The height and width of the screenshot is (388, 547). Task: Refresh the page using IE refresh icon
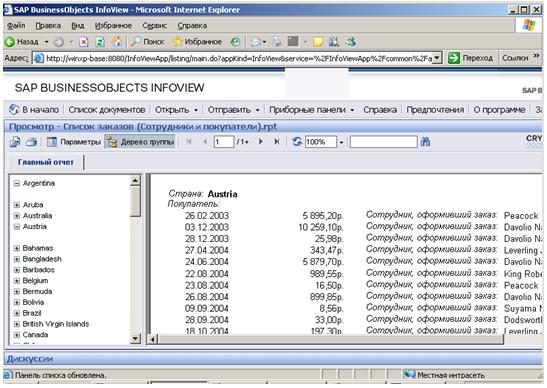tap(100, 42)
